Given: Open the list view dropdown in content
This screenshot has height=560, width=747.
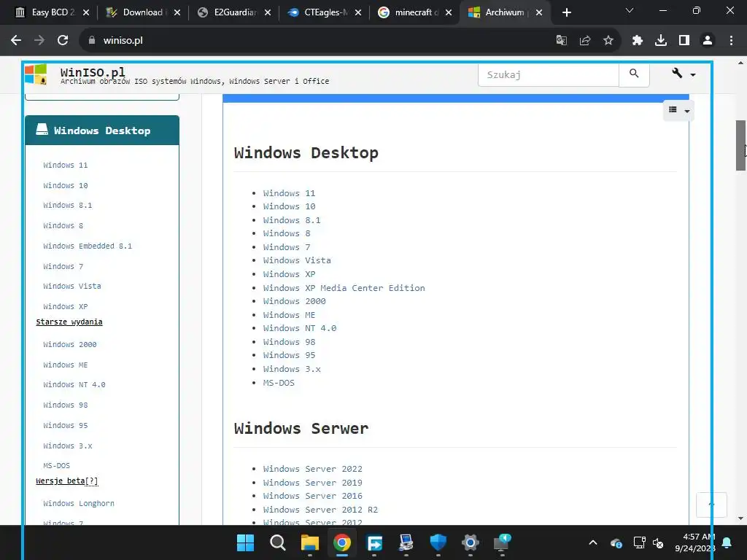Looking at the screenshot, I should [x=678, y=111].
